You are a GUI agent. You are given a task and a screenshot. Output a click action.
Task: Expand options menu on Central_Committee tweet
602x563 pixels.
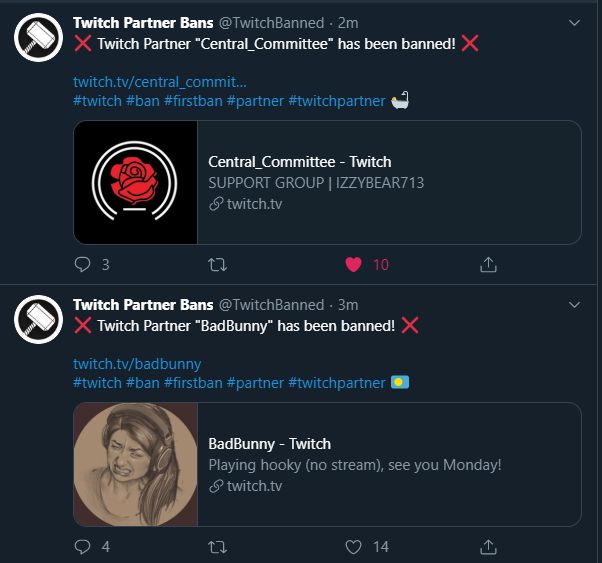pos(574,23)
